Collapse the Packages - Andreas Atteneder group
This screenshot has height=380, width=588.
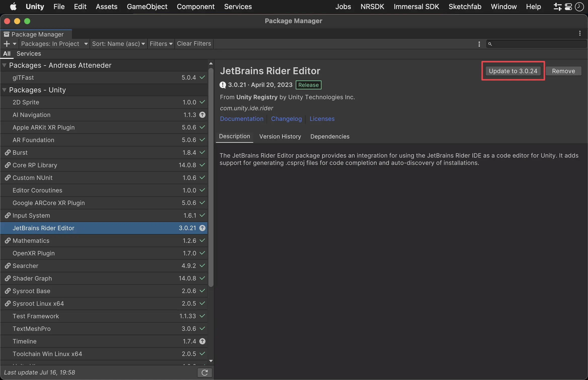pos(4,65)
